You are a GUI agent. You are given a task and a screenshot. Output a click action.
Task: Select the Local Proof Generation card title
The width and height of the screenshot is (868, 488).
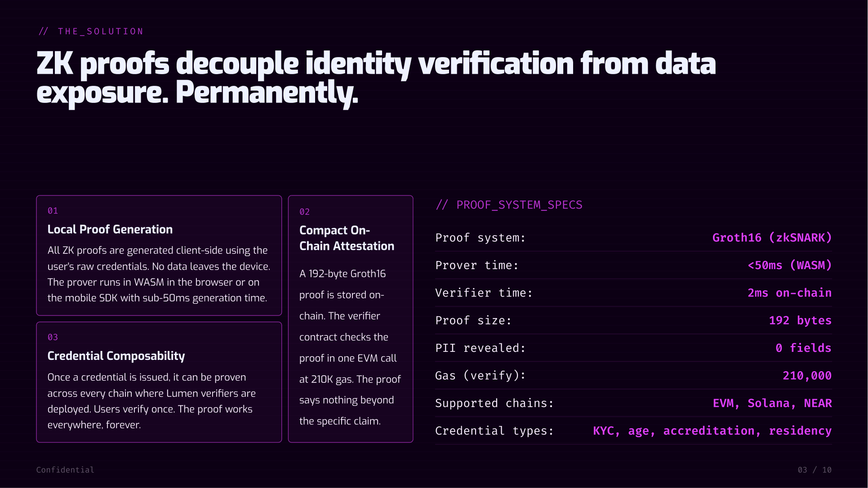click(x=110, y=230)
